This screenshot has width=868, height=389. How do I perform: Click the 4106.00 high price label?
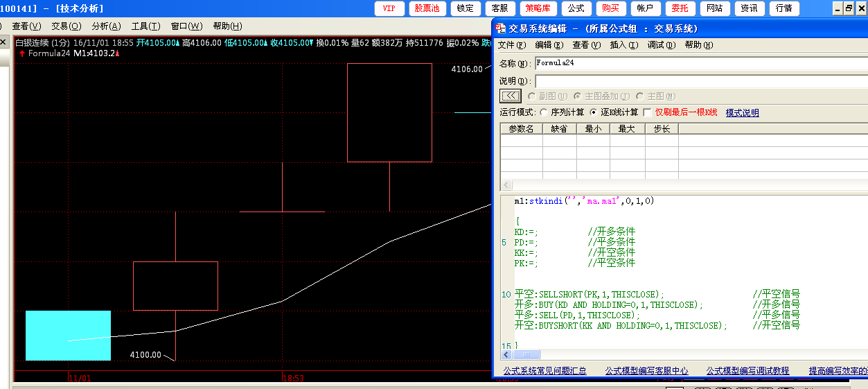pos(467,69)
